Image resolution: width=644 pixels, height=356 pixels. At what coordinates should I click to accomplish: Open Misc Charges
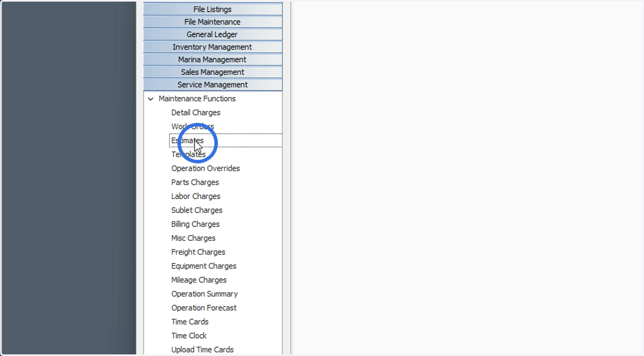point(193,238)
